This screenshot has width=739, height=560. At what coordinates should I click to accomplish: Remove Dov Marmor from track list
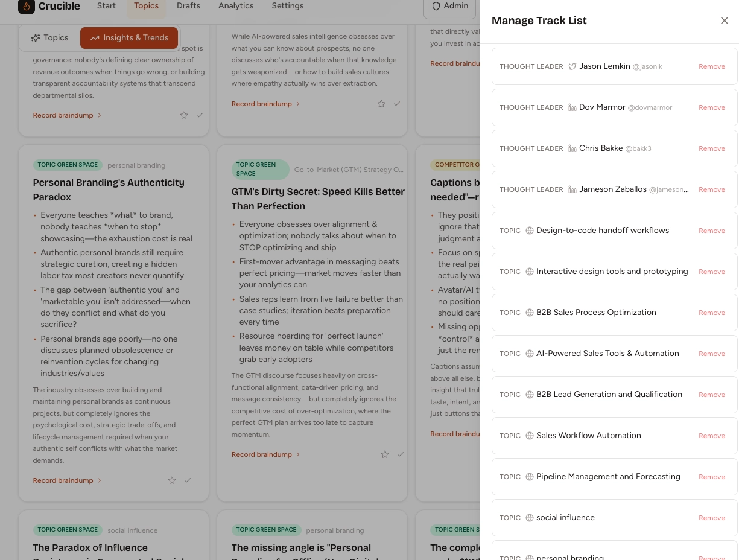pyautogui.click(x=712, y=107)
